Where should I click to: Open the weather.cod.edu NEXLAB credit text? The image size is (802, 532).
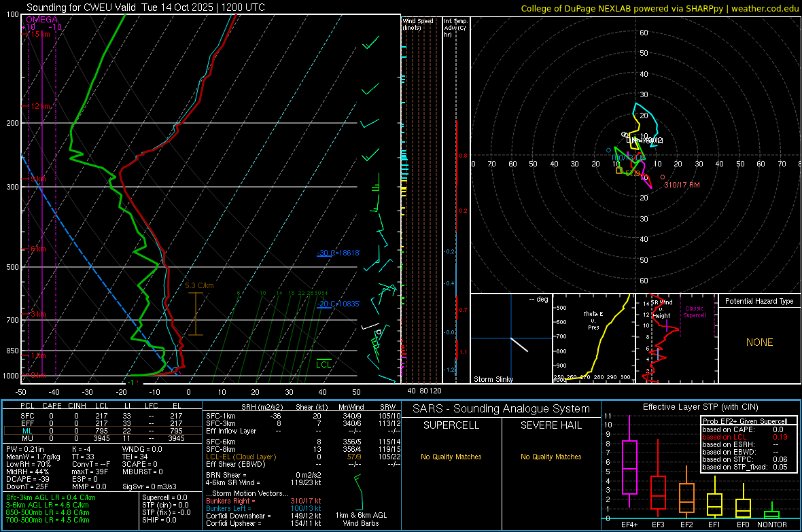tap(659, 8)
